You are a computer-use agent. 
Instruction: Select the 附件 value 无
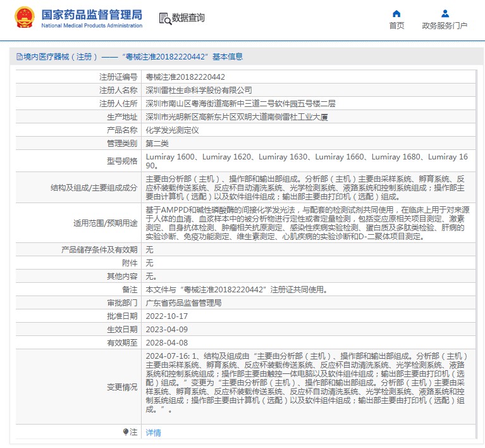149,263
